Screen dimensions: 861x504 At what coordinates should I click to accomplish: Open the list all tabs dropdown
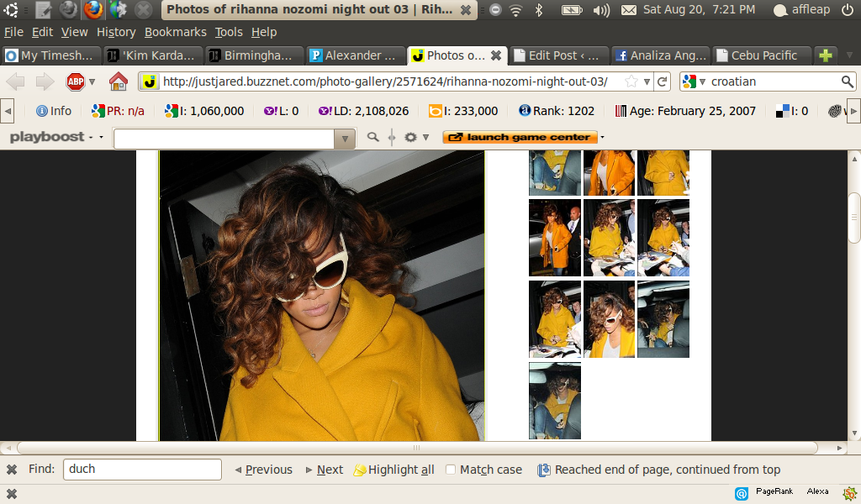pyautogui.click(x=849, y=55)
